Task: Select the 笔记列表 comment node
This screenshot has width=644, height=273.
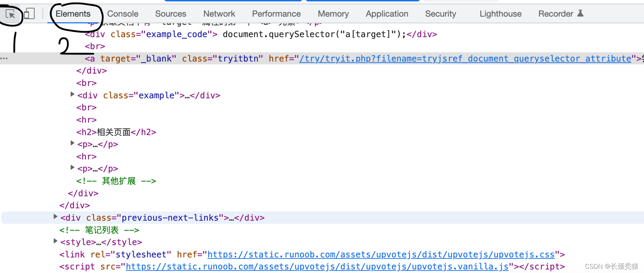Action: tap(99, 230)
